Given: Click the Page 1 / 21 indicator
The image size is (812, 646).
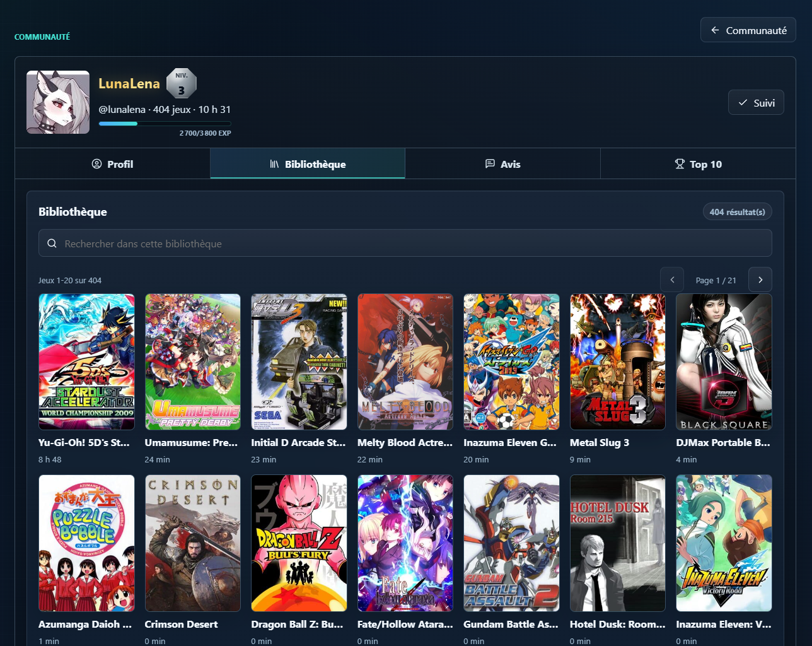Looking at the screenshot, I should coord(716,280).
